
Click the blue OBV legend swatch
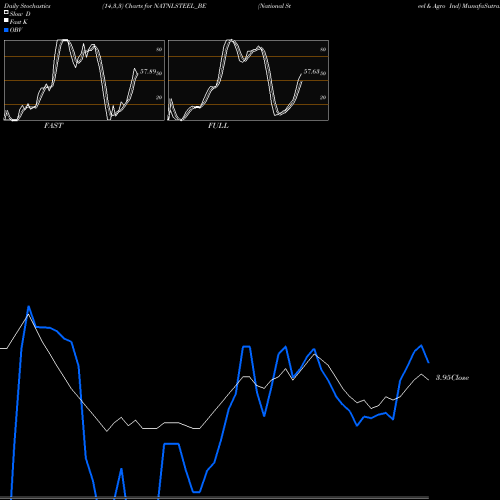pos(6,30)
